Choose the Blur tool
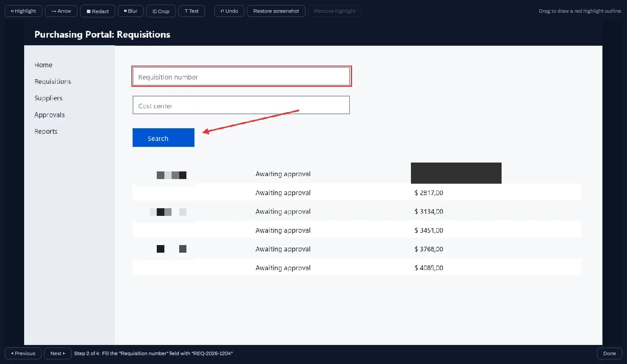Viewport: 627px width, 364px height. click(130, 11)
